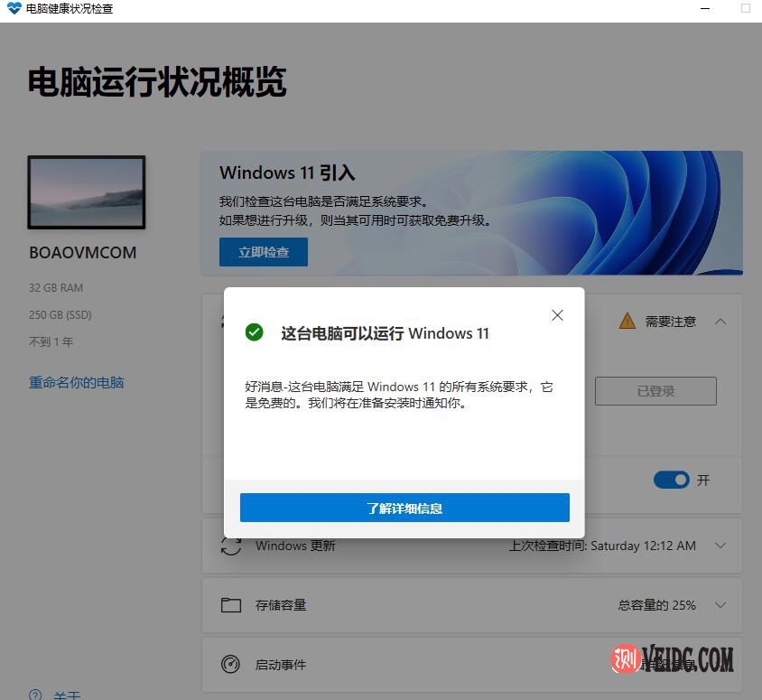762x700 pixels.
Task: Click the Windows 更新 sync icon
Action: (231, 546)
